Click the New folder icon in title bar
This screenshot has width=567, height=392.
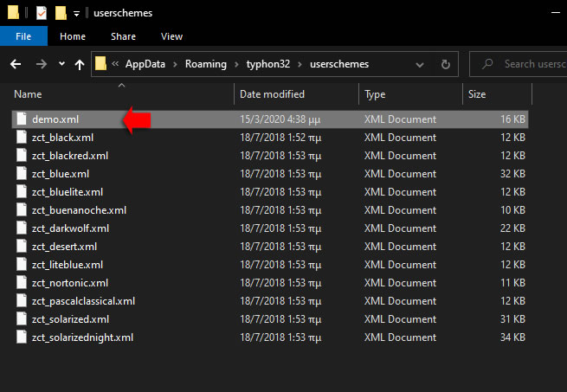pos(61,13)
